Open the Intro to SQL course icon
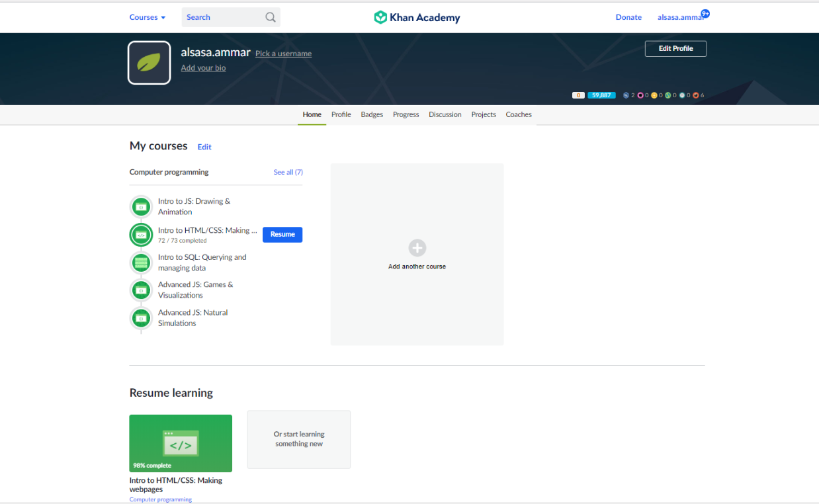Image resolution: width=819 pixels, height=504 pixels. [x=141, y=263]
